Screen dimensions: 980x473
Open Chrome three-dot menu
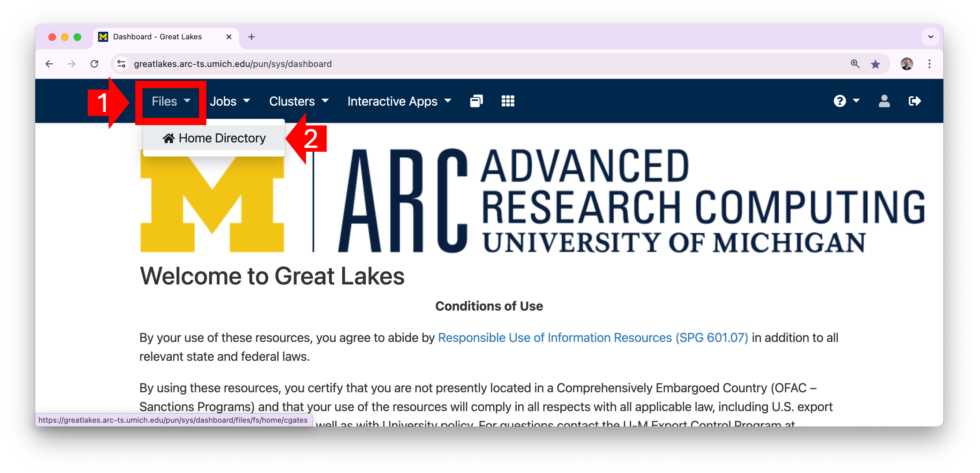point(929,64)
